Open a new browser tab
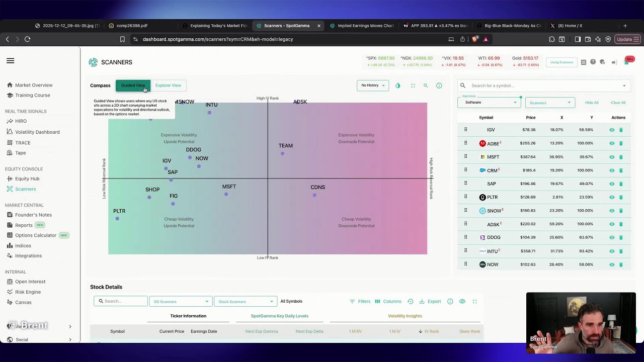Image resolution: width=644 pixels, height=362 pixels. 625,26
